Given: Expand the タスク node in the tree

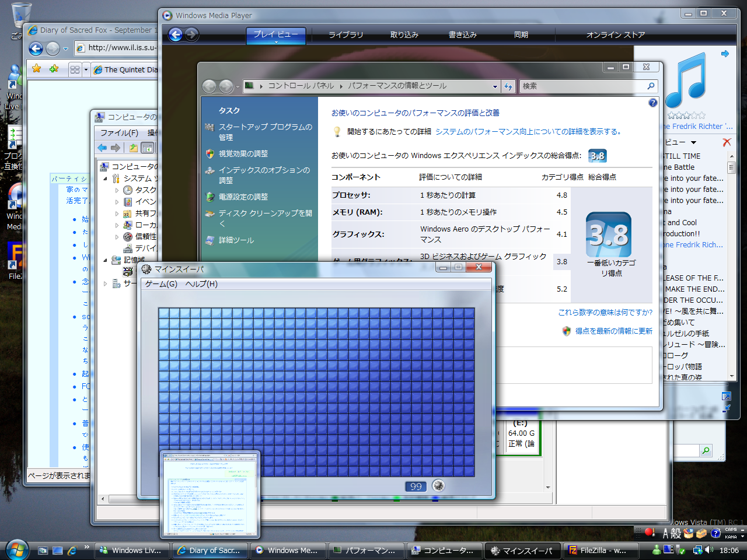Looking at the screenshot, I should pyautogui.click(x=117, y=190).
